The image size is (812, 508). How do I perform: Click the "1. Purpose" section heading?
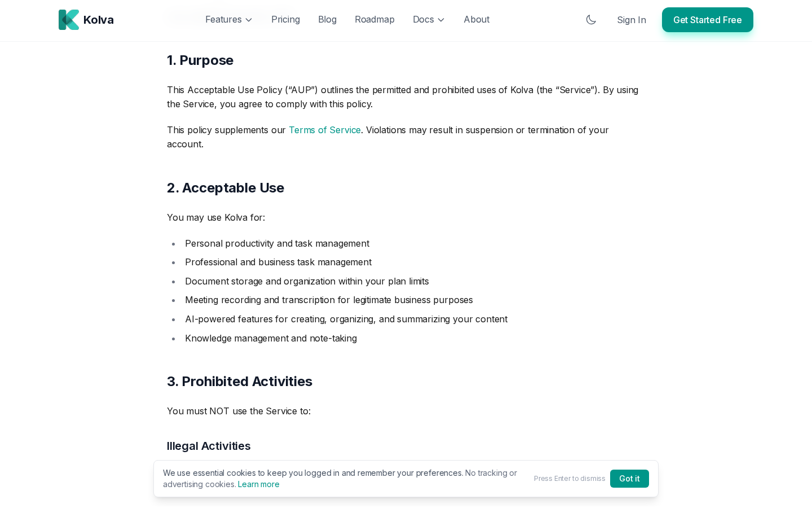[x=200, y=60]
